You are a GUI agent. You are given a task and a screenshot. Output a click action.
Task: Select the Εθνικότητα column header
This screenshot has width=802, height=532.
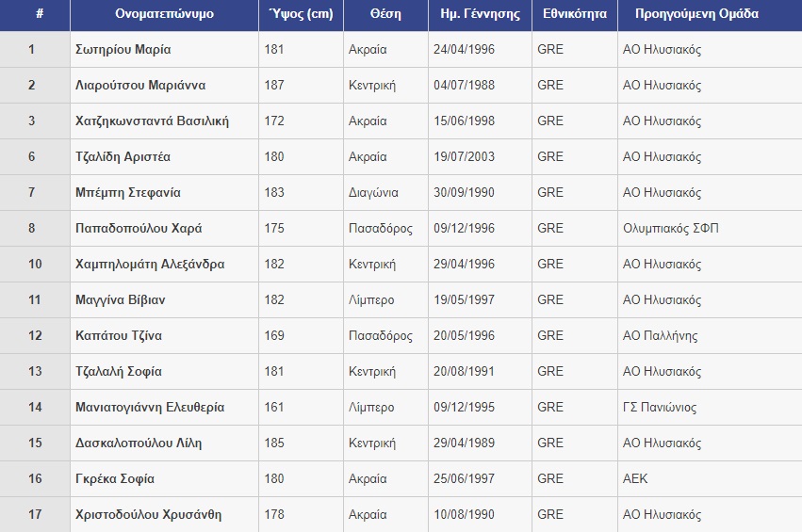574,14
